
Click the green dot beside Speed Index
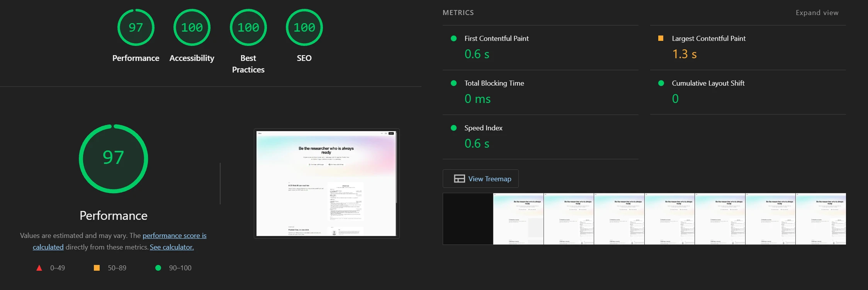454,128
